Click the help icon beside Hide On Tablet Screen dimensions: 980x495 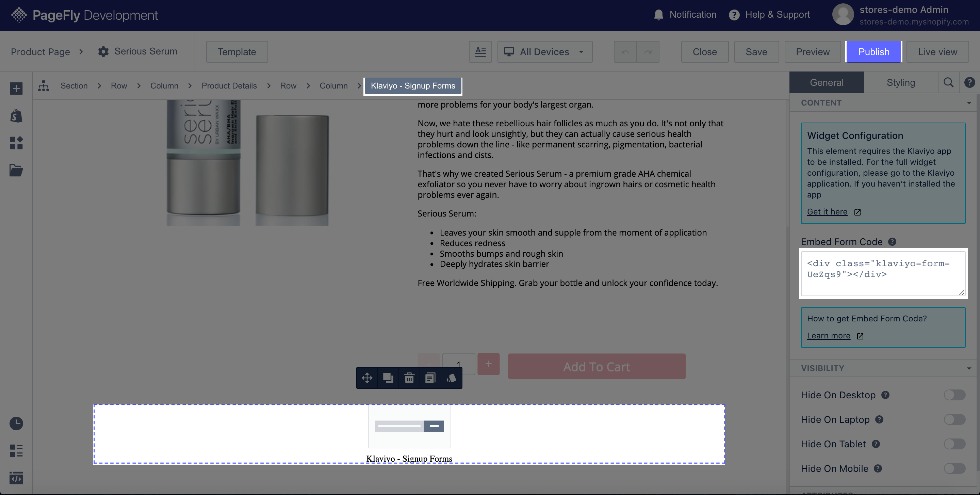pyautogui.click(x=876, y=444)
